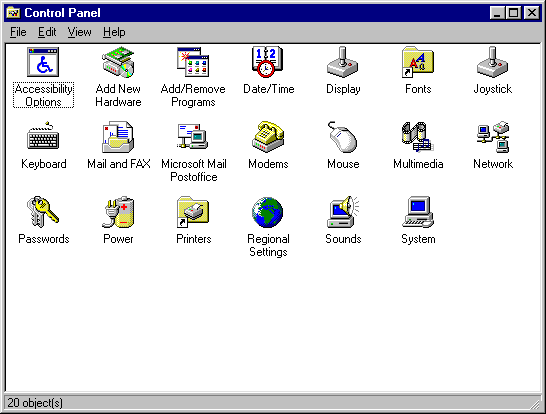Click the Control Panel title bar icon
This screenshot has width=546, height=414.
click(14, 13)
